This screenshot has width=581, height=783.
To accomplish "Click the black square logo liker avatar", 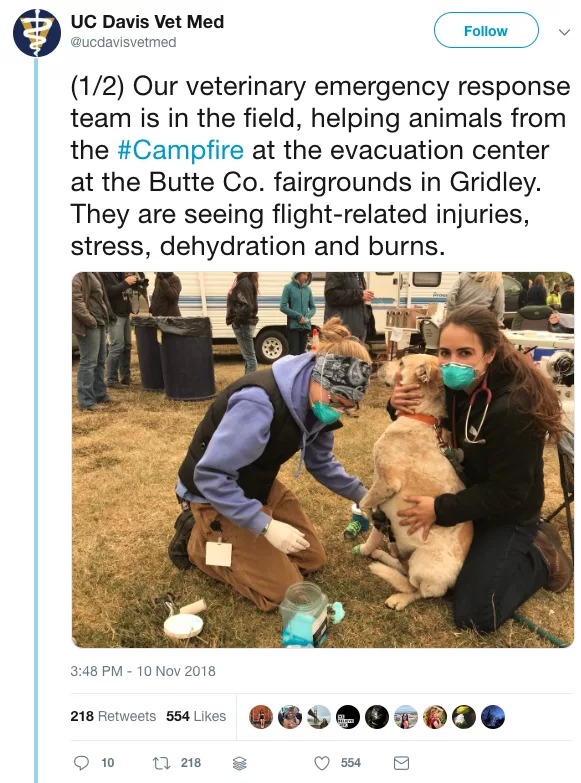I will [348, 717].
